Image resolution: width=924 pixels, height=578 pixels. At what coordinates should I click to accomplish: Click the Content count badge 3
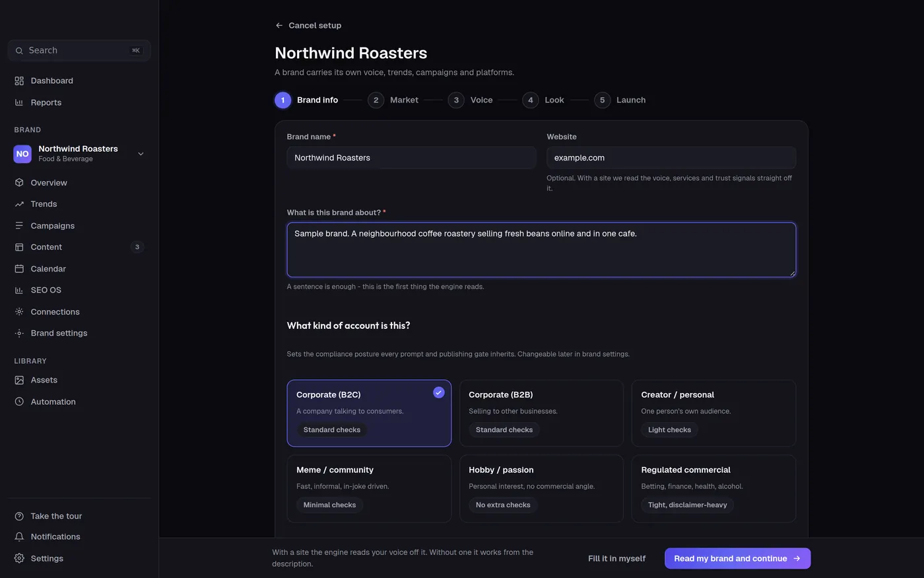click(137, 247)
